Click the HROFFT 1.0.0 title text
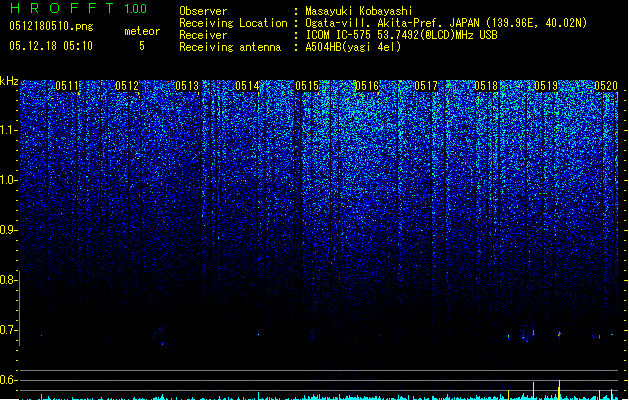Image resolution: width=629 pixels, height=400 pixels. pyautogui.click(x=79, y=8)
